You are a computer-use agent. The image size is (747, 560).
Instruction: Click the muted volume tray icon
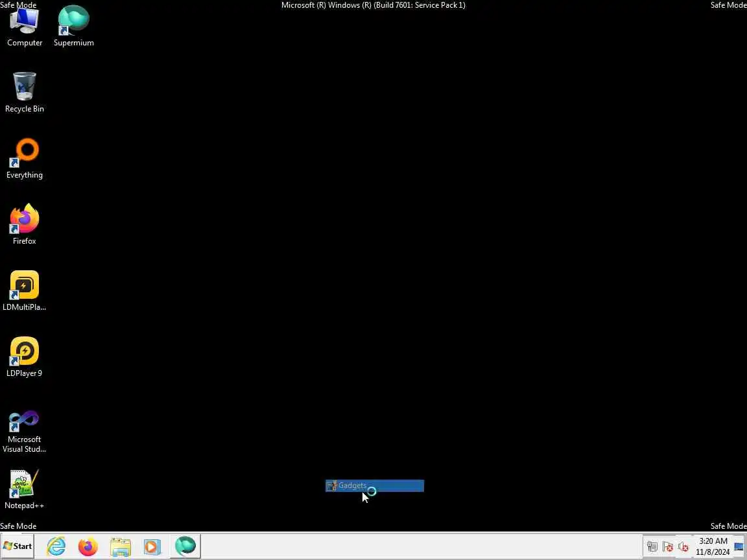pos(683,546)
